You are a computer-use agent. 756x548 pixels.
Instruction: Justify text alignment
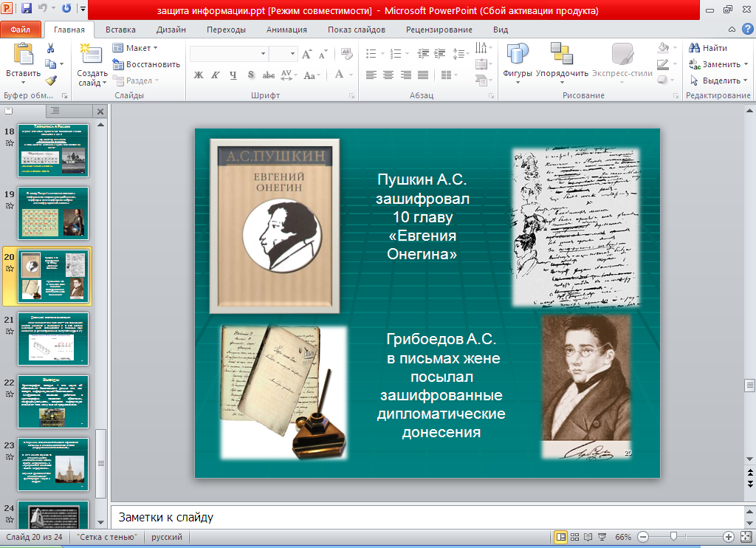(423, 75)
